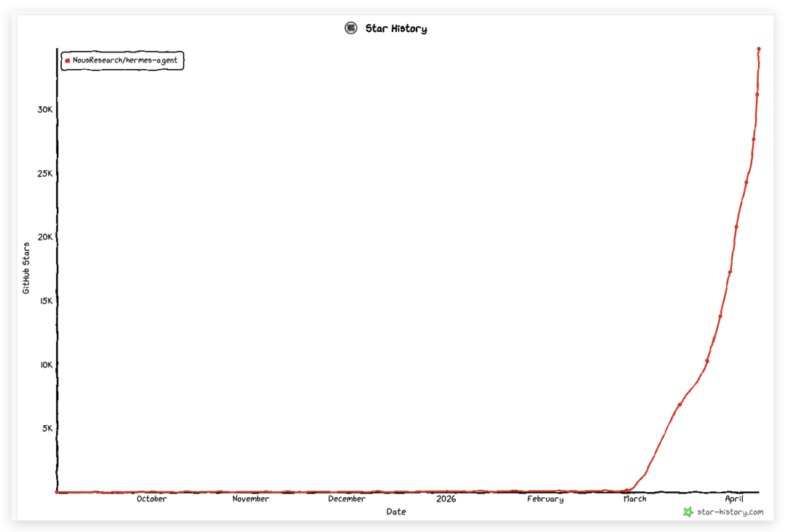
Task: Click the April label on the date axis
Action: tap(735, 499)
